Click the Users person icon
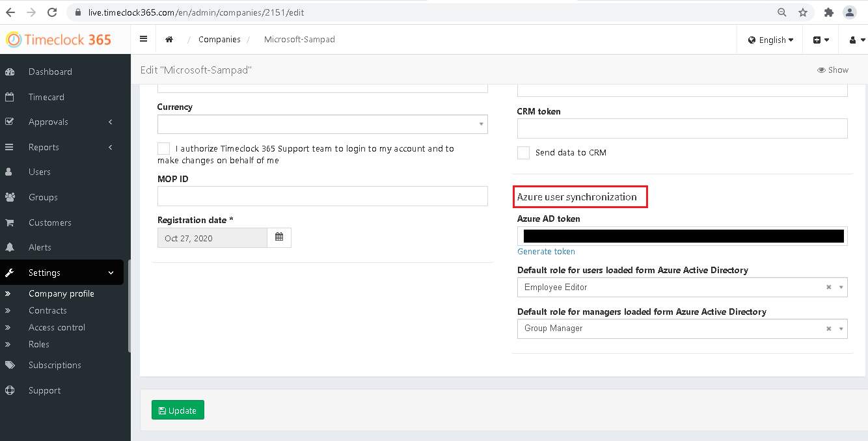The width and height of the screenshot is (868, 441). coord(9,172)
